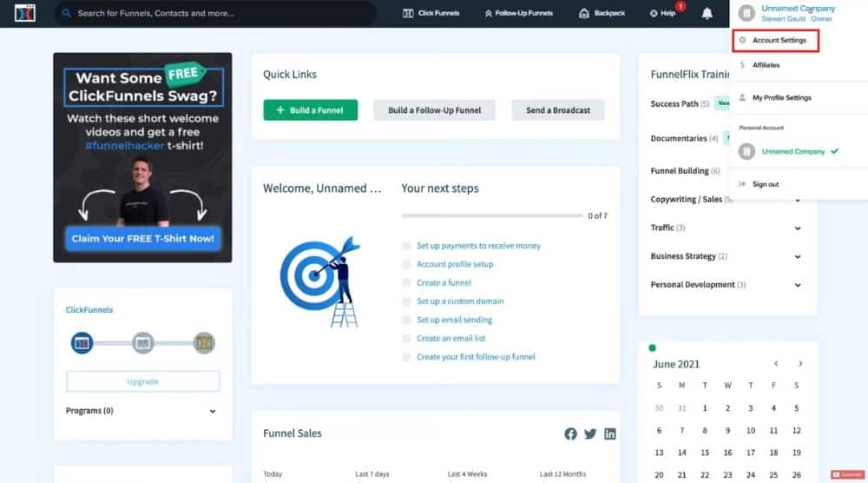Expand Personal Development category chevron
Screen dimensions: 868x483
pyautogui.click(x=798, y=285)
